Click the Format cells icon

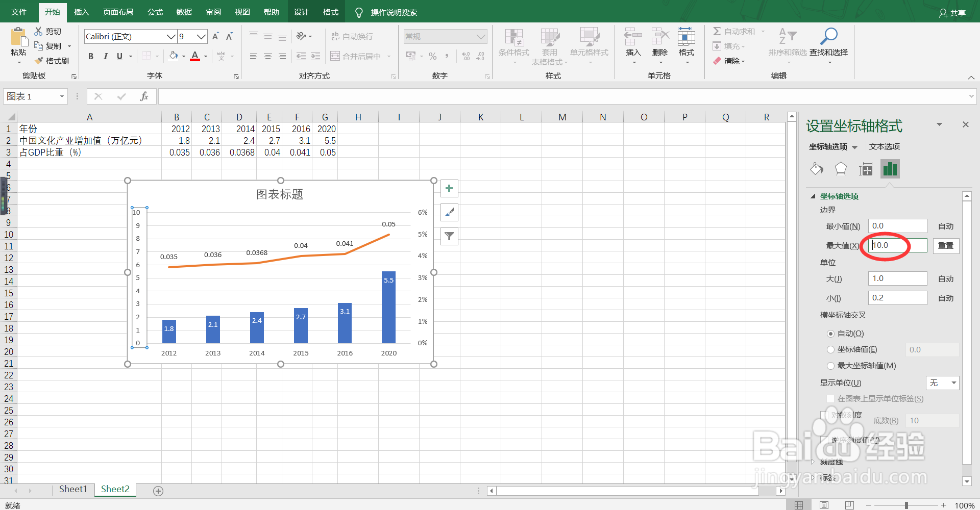tap(687, 36)
